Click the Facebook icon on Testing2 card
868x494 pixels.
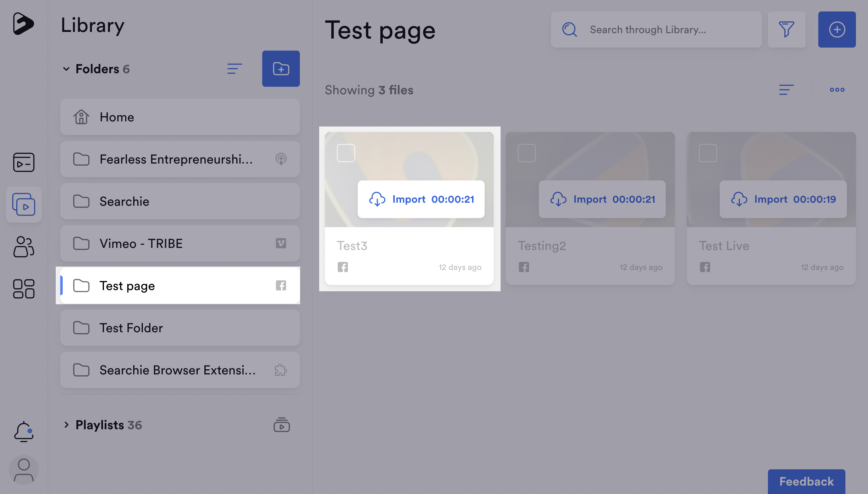tap(524, 267)
